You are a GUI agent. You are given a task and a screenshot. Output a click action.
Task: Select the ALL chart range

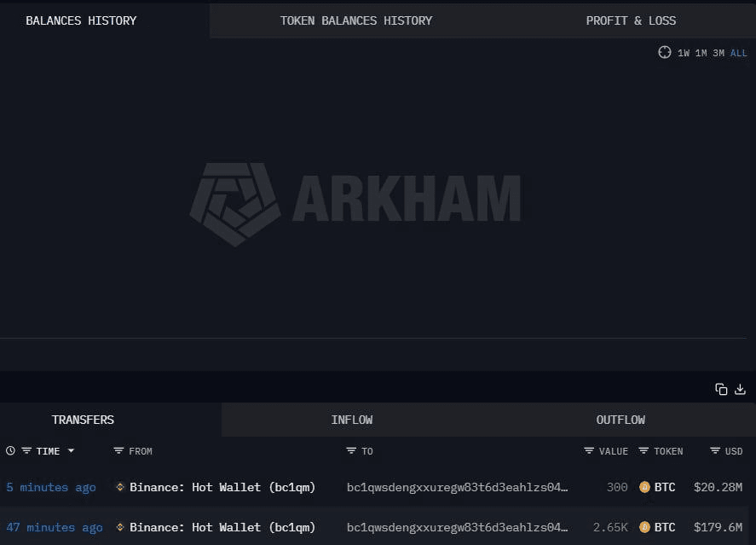(738, 53)
